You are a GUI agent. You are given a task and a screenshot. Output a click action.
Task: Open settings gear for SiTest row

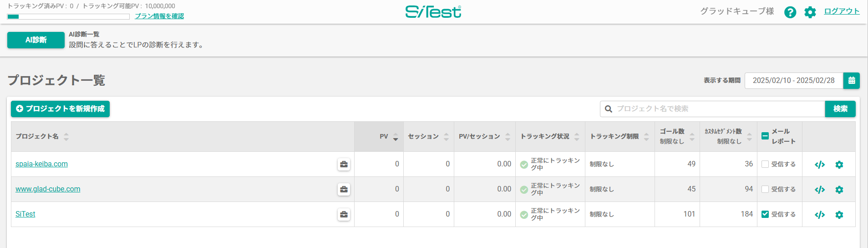tap(839, 215)
